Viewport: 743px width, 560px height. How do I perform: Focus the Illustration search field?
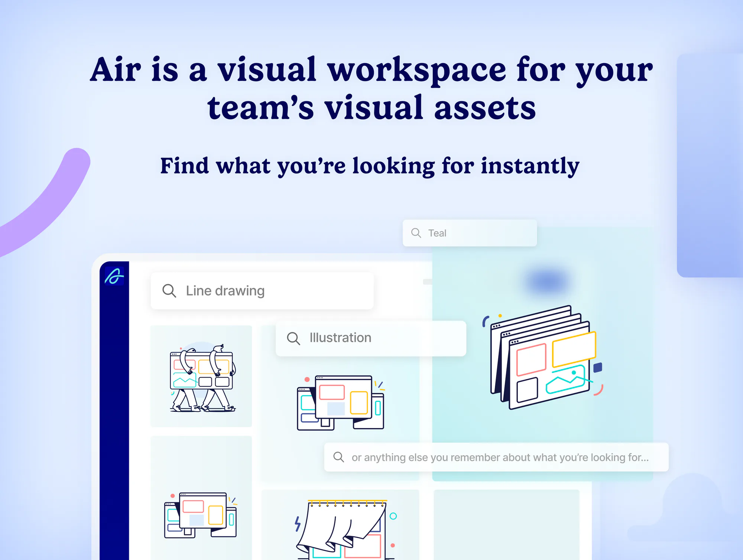[371, 338]
